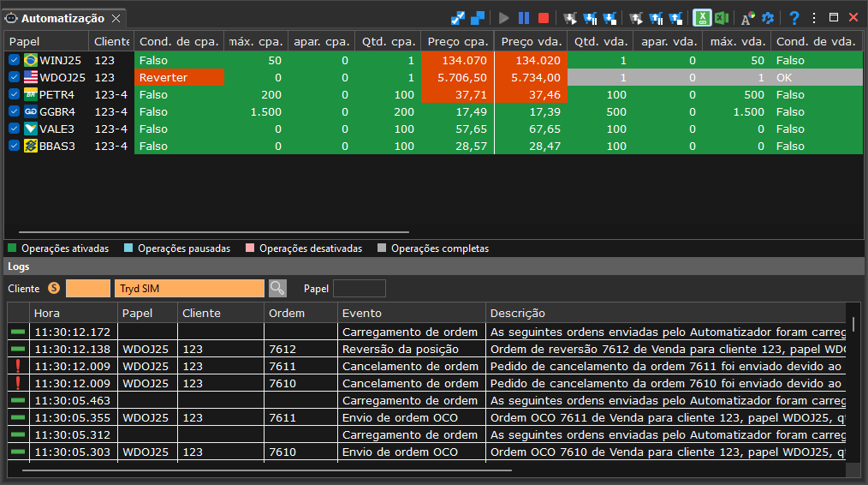This screenshot has width=868, height=485.
Task: Uncheck the WDOJ25 row checkbox
Action: click(x=15, y=77)
